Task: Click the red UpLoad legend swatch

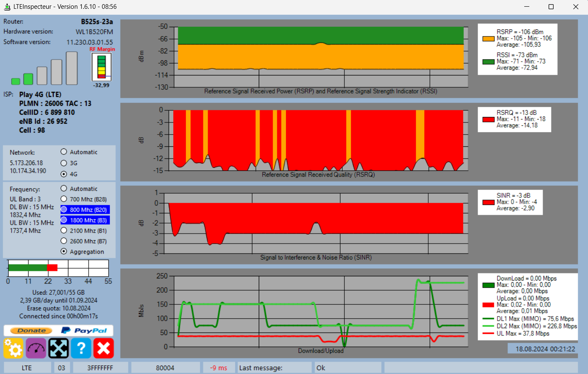Action: [488, 305]
